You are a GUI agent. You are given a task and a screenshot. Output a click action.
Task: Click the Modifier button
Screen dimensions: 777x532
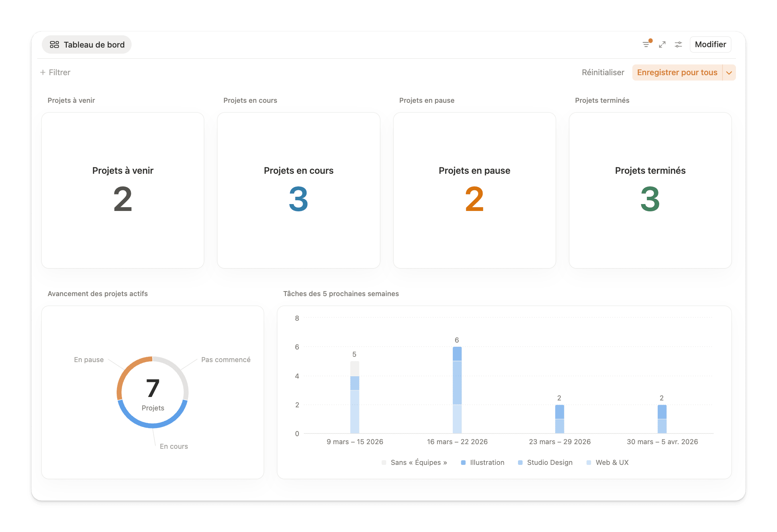click(x=710, y=44)
